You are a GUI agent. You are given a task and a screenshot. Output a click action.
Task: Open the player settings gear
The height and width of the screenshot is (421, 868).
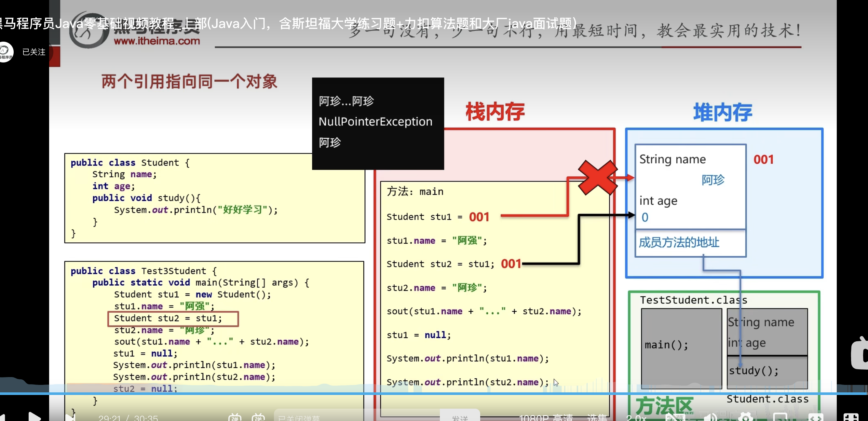[x=746, y=418]
